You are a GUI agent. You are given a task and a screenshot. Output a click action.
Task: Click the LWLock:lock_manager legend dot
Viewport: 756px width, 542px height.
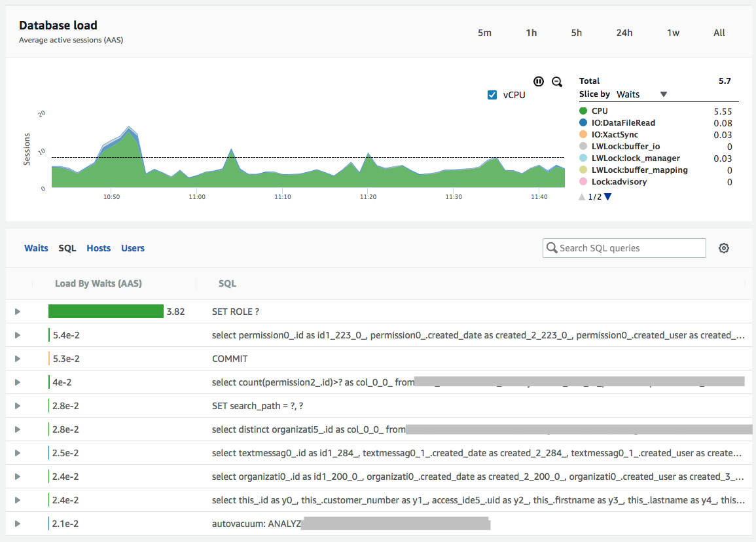(584, 158)
